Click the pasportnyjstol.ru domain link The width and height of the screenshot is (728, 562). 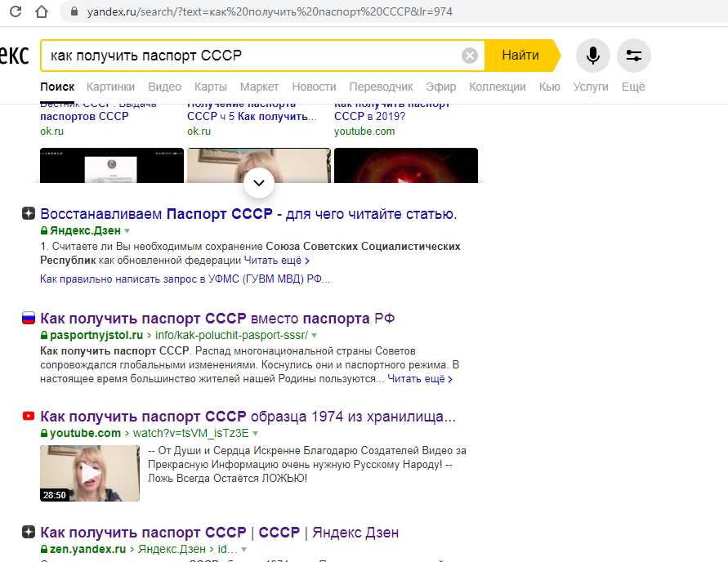(96, 335)
